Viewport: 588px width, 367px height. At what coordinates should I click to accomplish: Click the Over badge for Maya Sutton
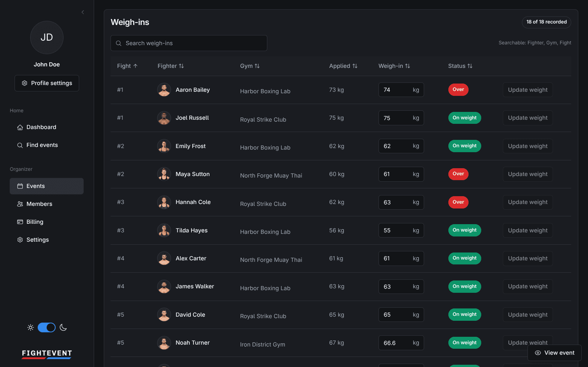click(458, 174)
